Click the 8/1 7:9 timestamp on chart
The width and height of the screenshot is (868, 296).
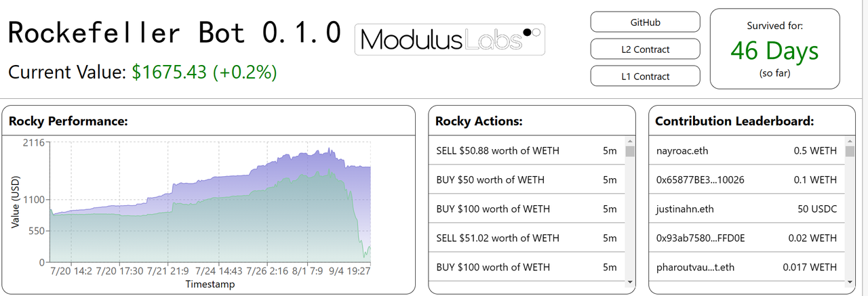[x=307, y=272]
